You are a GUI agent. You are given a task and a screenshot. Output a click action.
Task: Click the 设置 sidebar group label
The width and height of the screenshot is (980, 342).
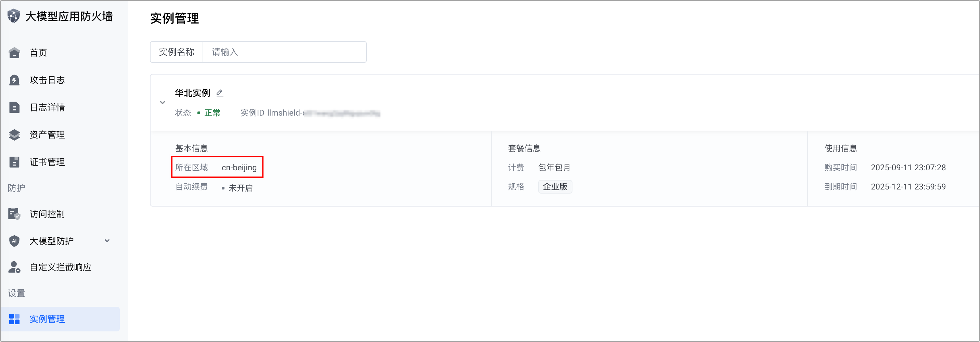point(16,293)
